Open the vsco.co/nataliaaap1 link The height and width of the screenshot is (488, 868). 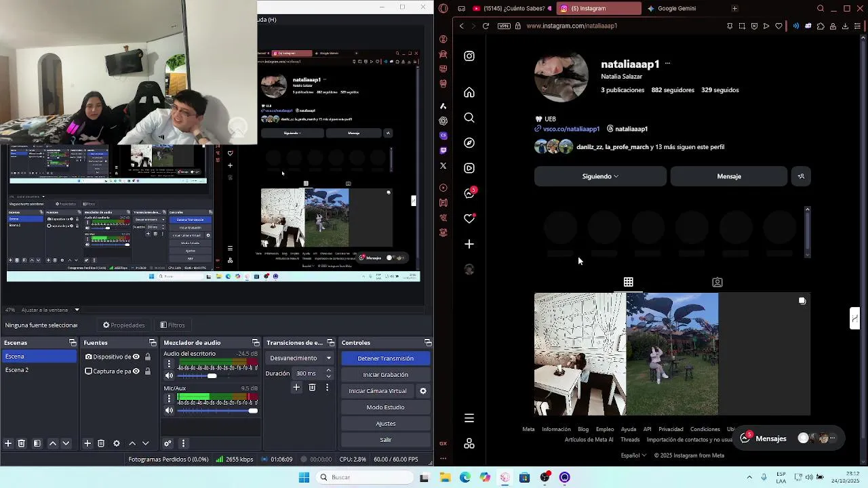pyautogui.click(x=571, y=129)
